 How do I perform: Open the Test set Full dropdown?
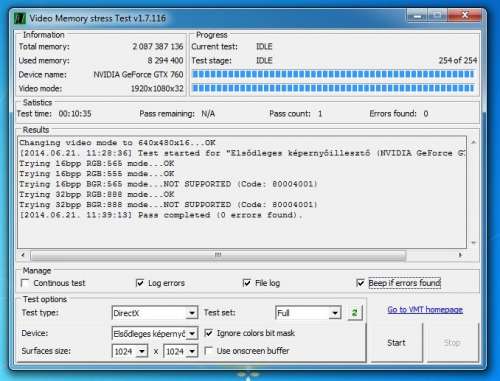pos(335,313)
